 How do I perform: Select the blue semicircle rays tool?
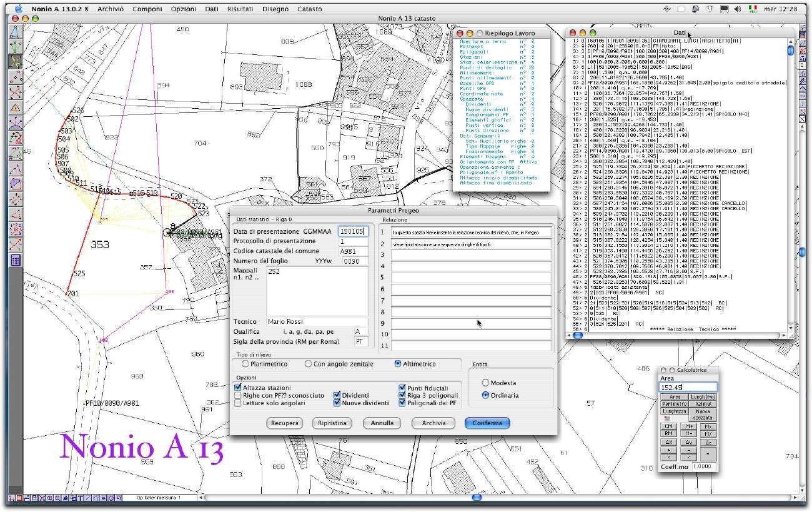pos(14,123)
